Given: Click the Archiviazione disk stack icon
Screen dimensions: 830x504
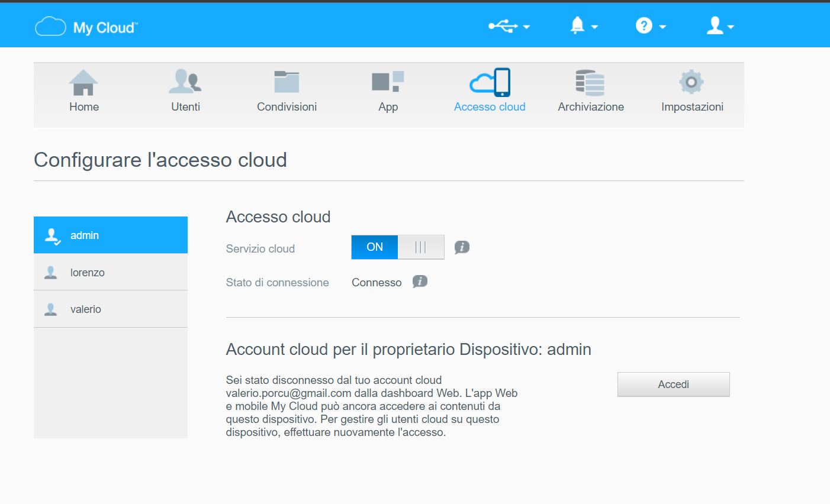Looking at the screenshot, I should pyautogui.click(x=590, y=82).
